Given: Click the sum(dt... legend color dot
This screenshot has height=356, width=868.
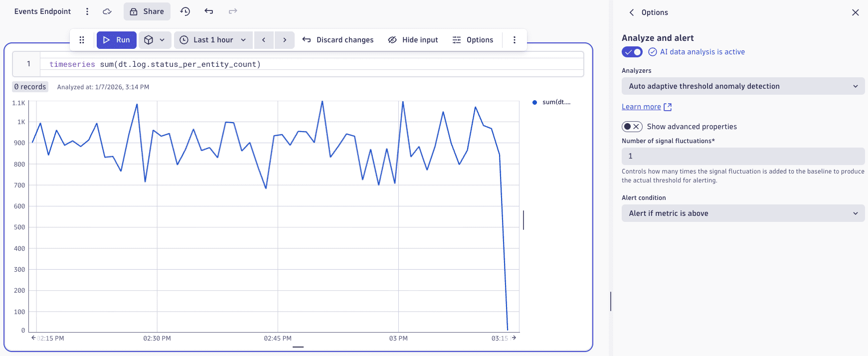Looking at the screenshot, I should [x=535, y=102].
